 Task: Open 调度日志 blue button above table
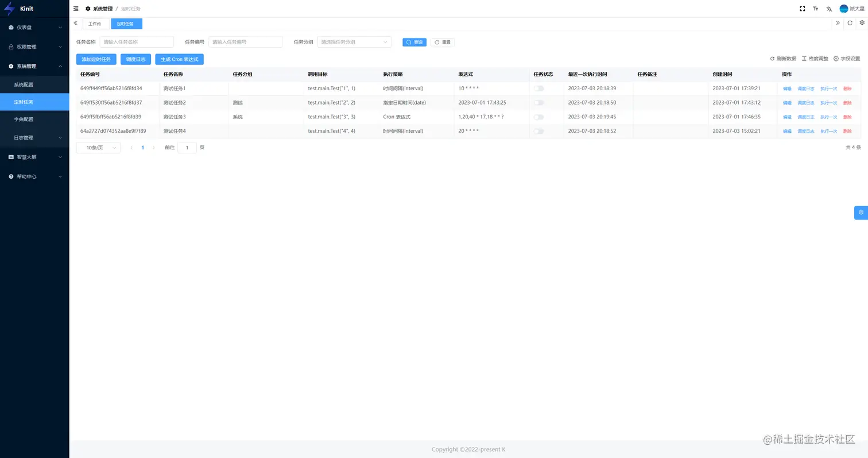[136, 59]
